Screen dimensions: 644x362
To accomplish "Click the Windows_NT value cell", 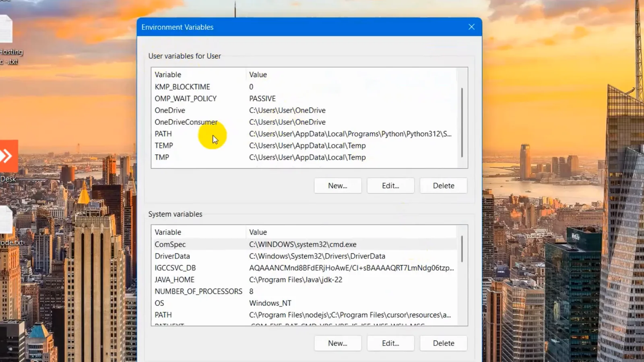I will coord(270,303).
